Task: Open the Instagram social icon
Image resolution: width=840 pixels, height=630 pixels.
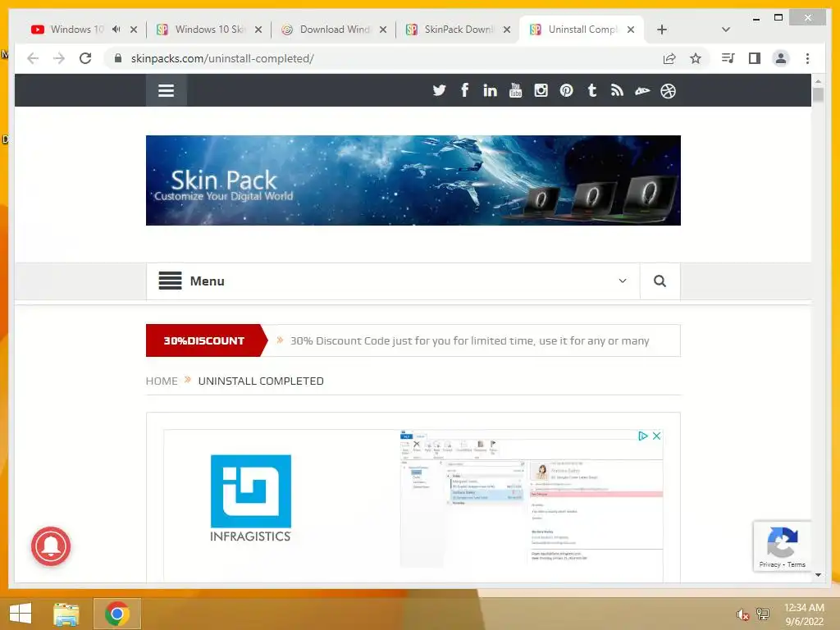Action: [x=541, y=90]
